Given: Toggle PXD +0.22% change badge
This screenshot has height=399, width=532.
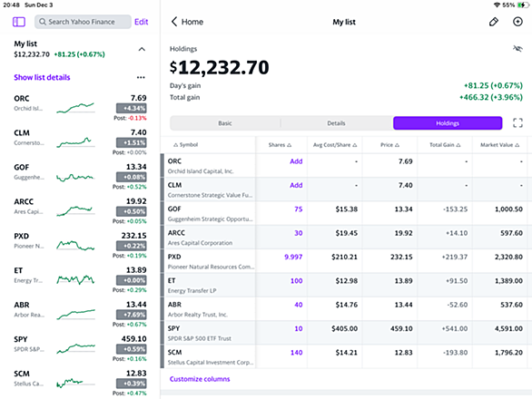Looking at the screenshot, I should pyautogui.click(x=132, y=246).
